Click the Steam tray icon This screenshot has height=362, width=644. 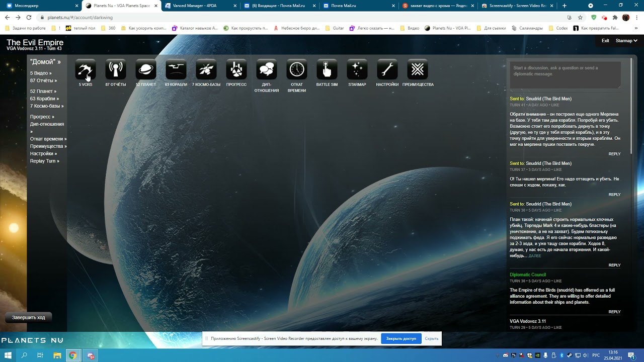click(569, 355)
